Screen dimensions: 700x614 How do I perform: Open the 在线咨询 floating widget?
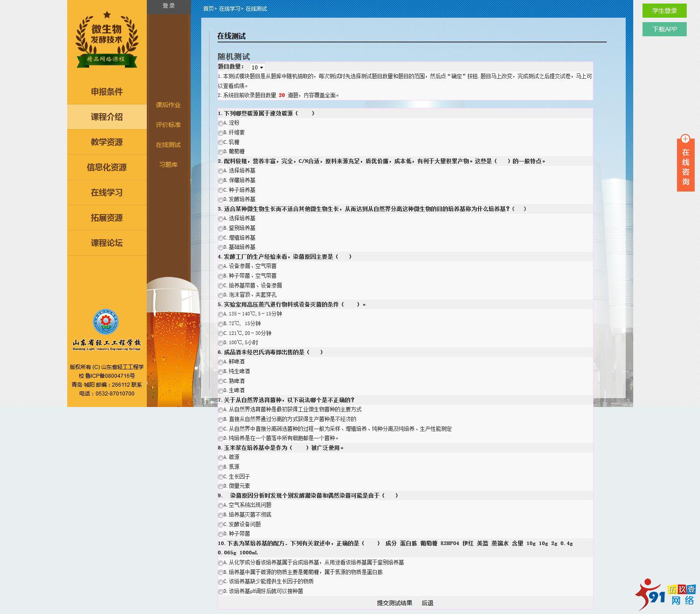click(685, 163)
